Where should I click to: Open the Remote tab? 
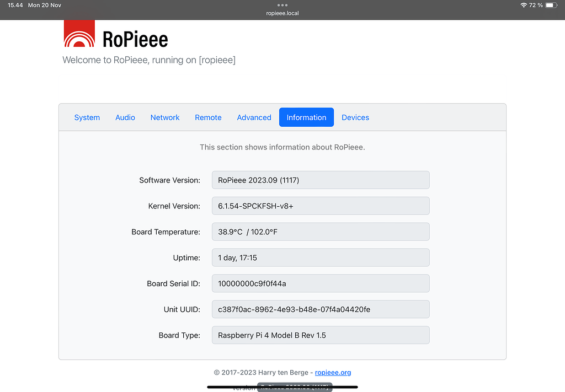208,117
